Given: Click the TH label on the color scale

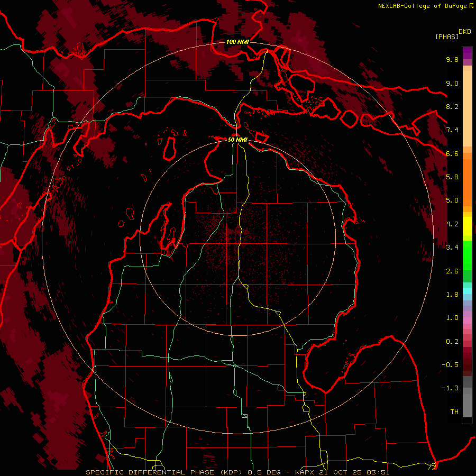Looking at the screenshot, I should 454,412.
